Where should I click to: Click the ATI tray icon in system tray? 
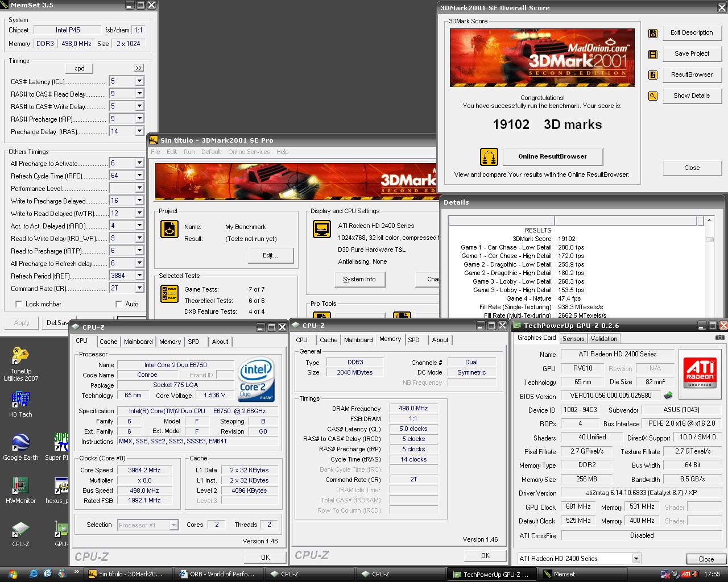[x=687, y=574]
